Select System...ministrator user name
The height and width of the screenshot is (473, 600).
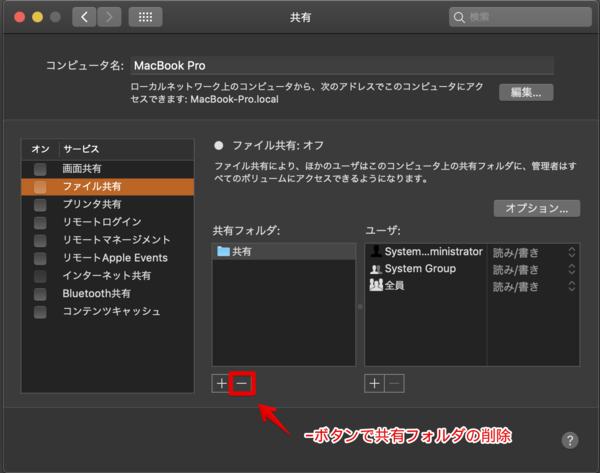tap(434, 251)
